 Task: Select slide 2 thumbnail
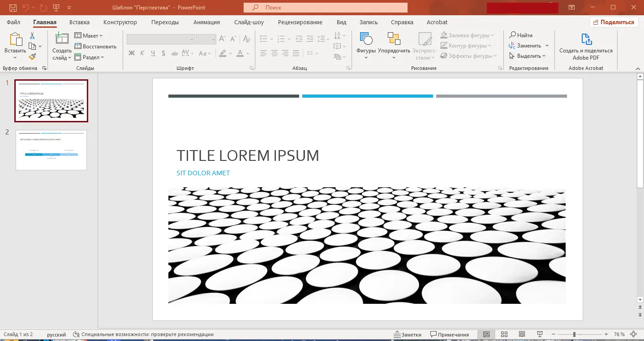coord(51,150)
